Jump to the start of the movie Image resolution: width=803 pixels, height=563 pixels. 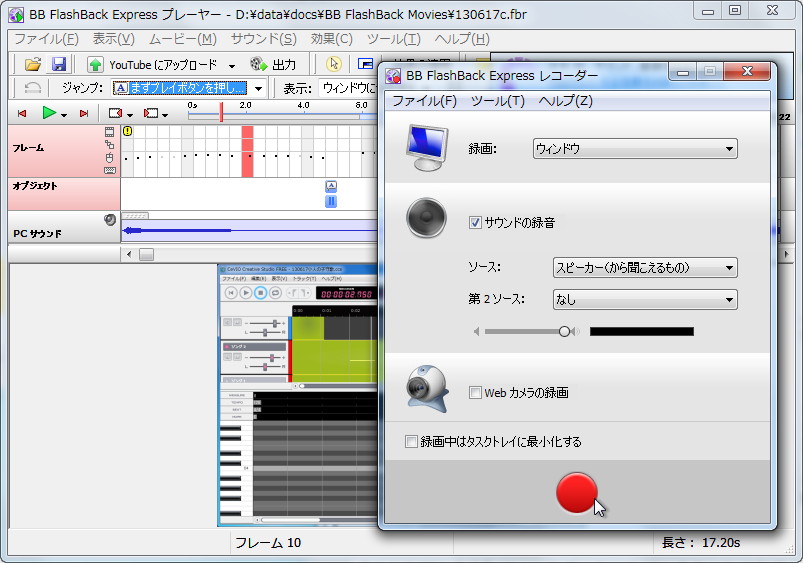coord(22,113)
